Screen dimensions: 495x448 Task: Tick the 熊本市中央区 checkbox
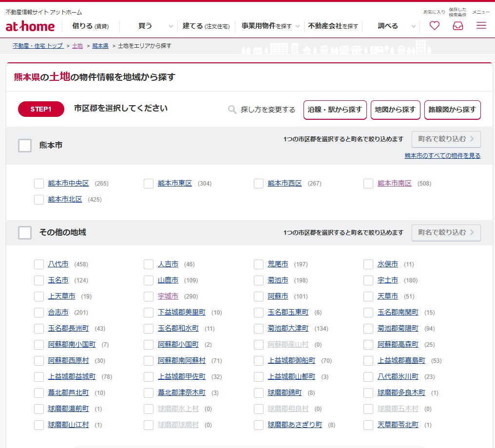pos(39,184)
